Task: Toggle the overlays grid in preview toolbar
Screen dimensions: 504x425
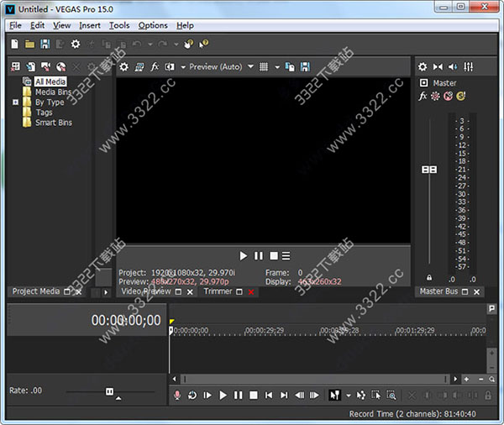Action: (264, 66)
